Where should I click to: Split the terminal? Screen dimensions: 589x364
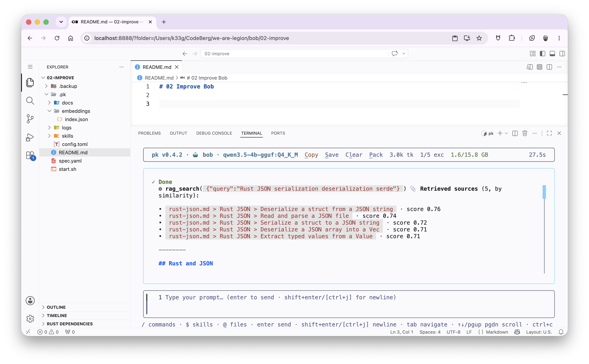[515, 133]
